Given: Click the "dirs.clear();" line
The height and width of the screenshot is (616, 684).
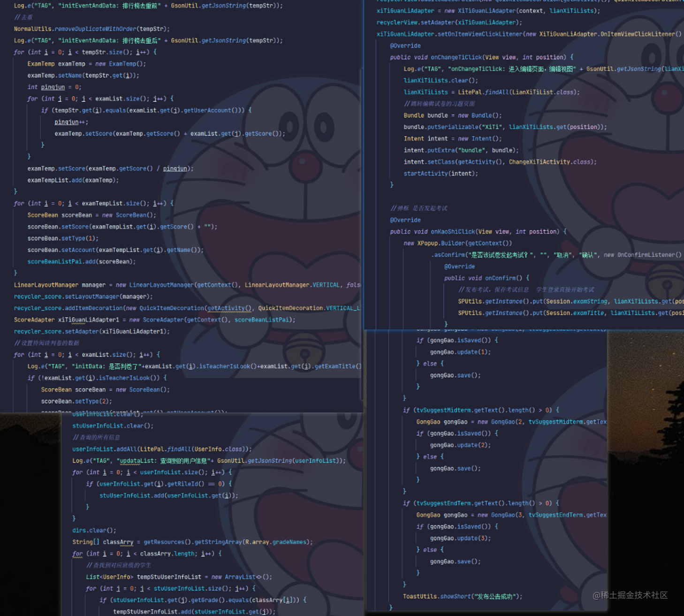Looking at the screenshot, I should pos(94,530).
